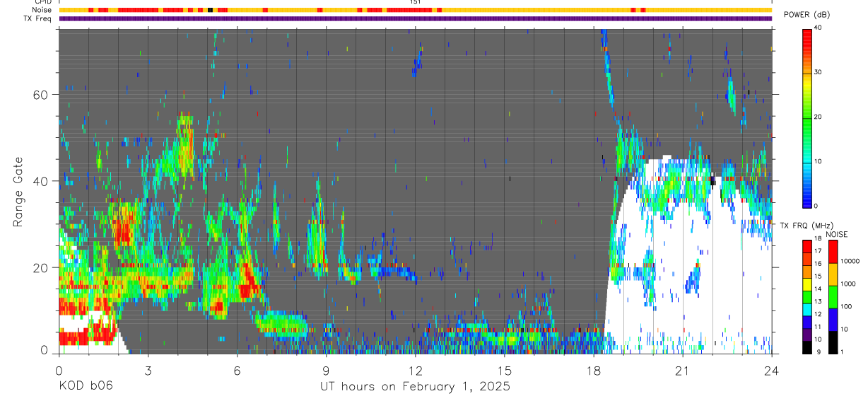The width and height of the screenshot is (868, 401).
Task: Click the 11 label on TX FRQ scale
Action: [817, 327]
